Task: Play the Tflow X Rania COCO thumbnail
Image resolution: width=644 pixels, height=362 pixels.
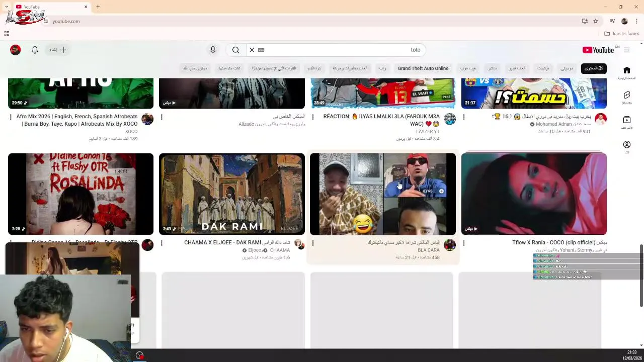Action: pyautogui.click(x=534, y=194)
